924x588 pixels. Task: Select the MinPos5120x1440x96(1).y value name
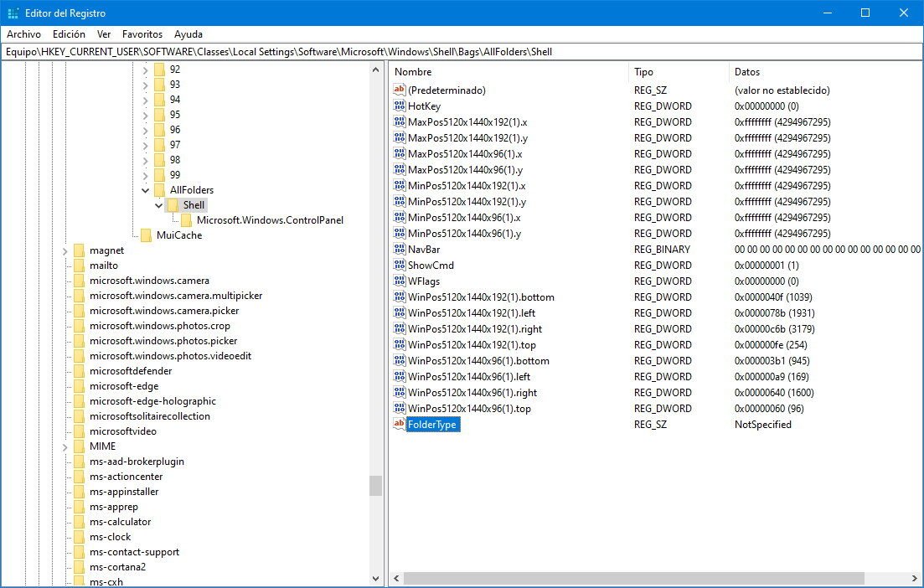(x=465, y=234)
